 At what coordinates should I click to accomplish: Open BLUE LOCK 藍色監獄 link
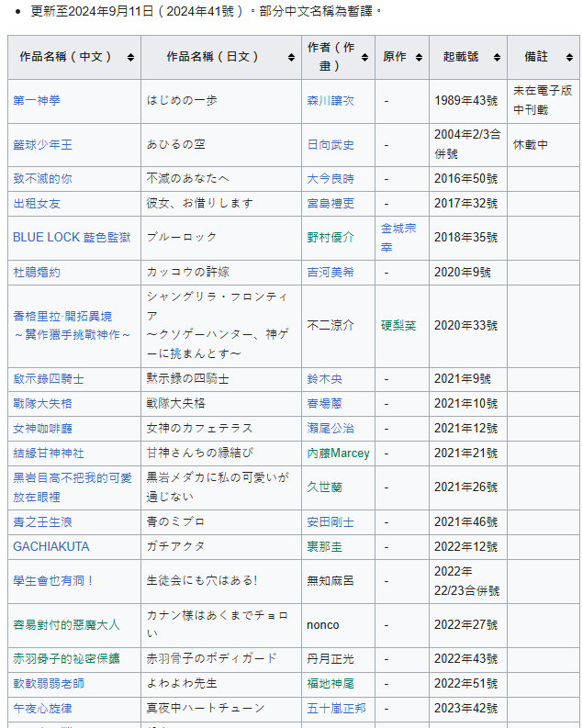pyautogui.click(x=72, y=237)
